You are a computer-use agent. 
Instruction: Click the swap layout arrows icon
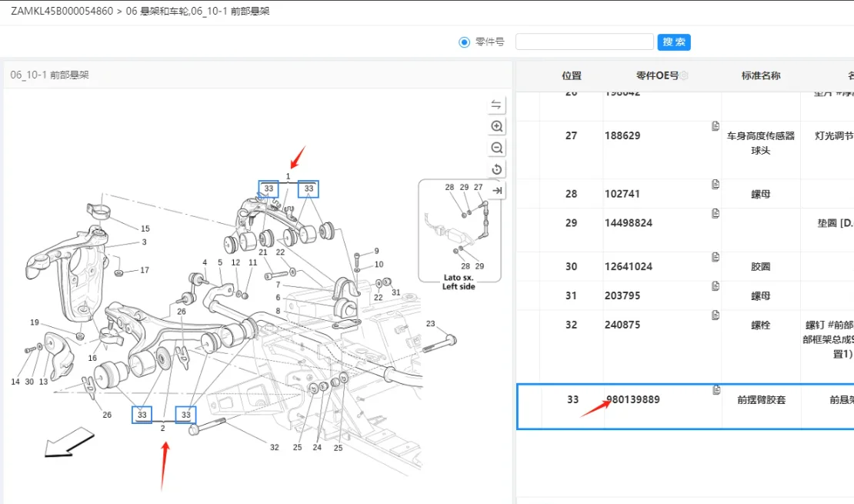point(496,105)
